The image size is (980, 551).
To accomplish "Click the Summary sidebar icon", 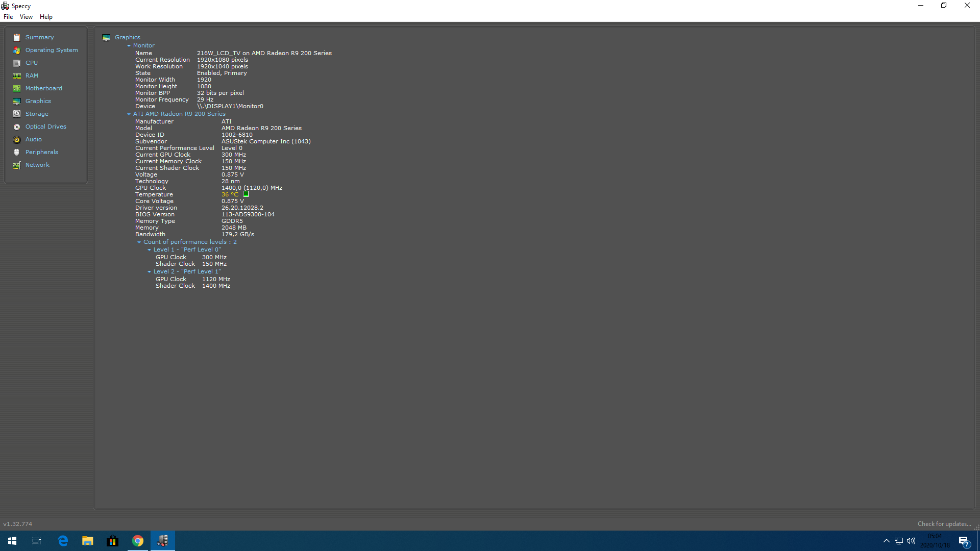I will [x=17, y=37].
